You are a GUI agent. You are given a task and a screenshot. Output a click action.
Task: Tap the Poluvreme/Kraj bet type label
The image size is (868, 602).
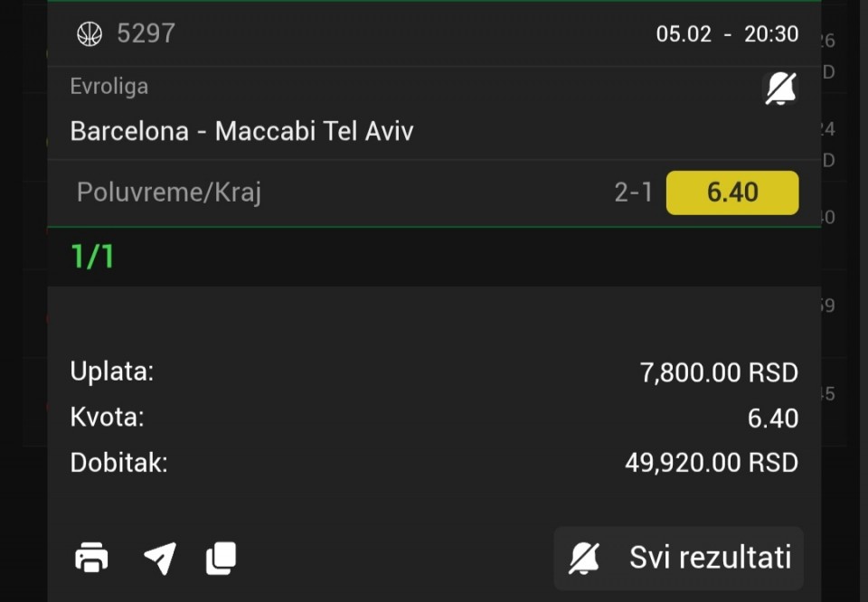[x=169, y=193]
